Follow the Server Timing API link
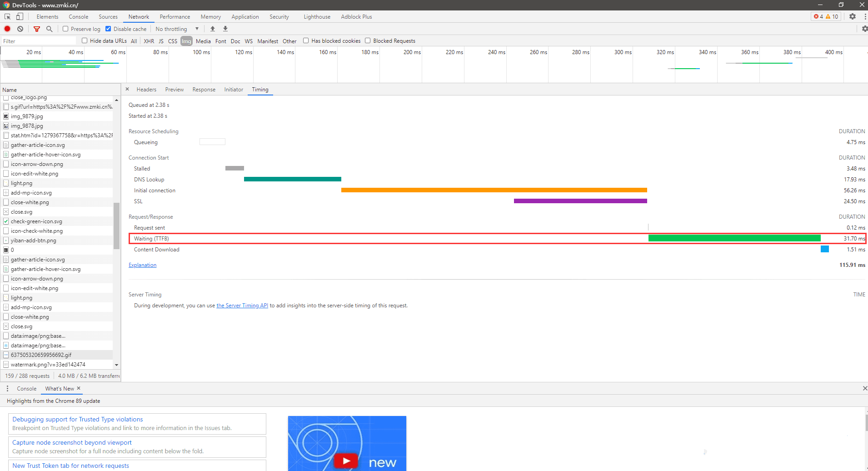 pos(242,306)
